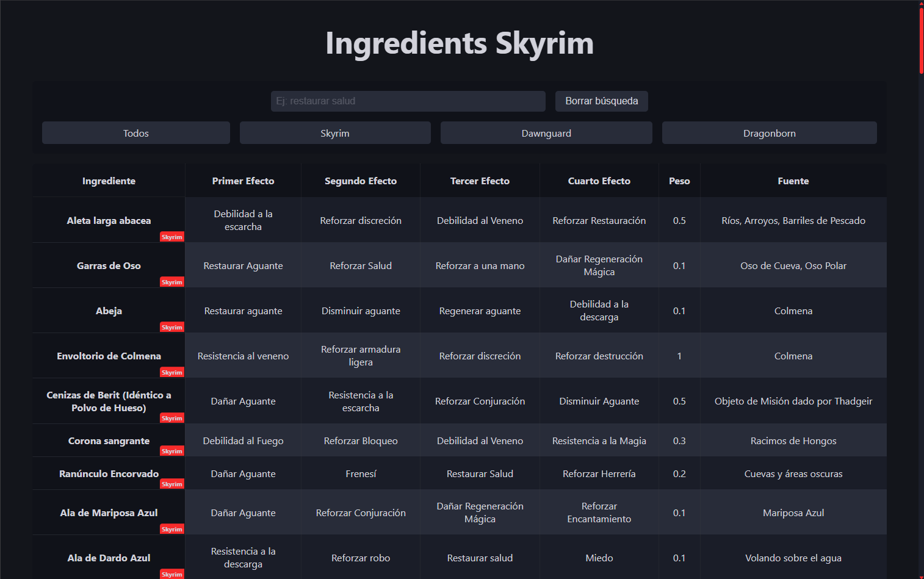Select the Todos filter
The image size is (924, 579).
pyautogui.click(x=135, y=132)
